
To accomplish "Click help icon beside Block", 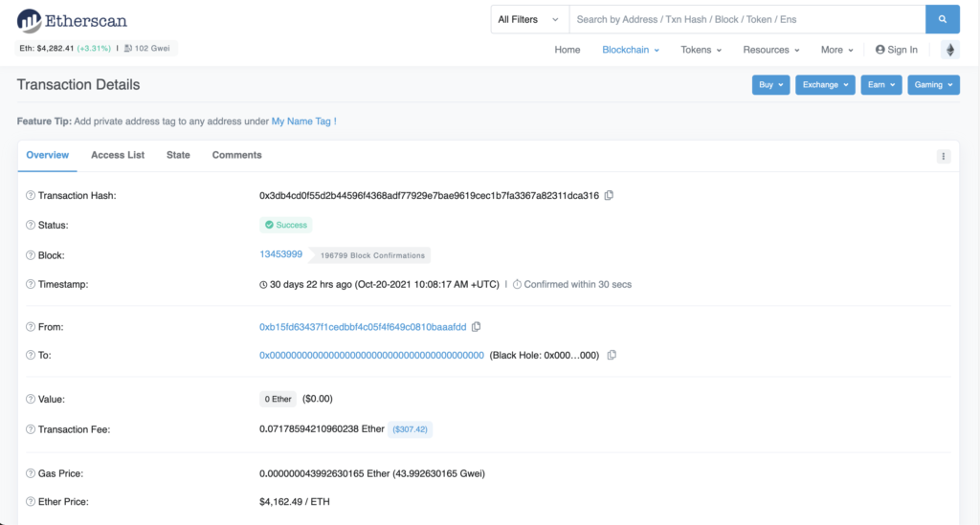I will (x=30, y=254).
